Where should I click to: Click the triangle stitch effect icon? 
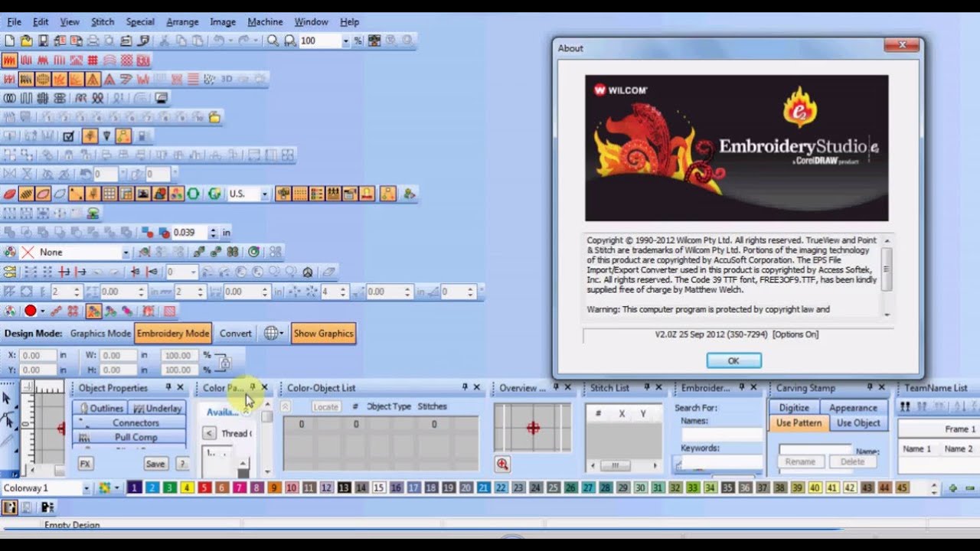point(93,79)
